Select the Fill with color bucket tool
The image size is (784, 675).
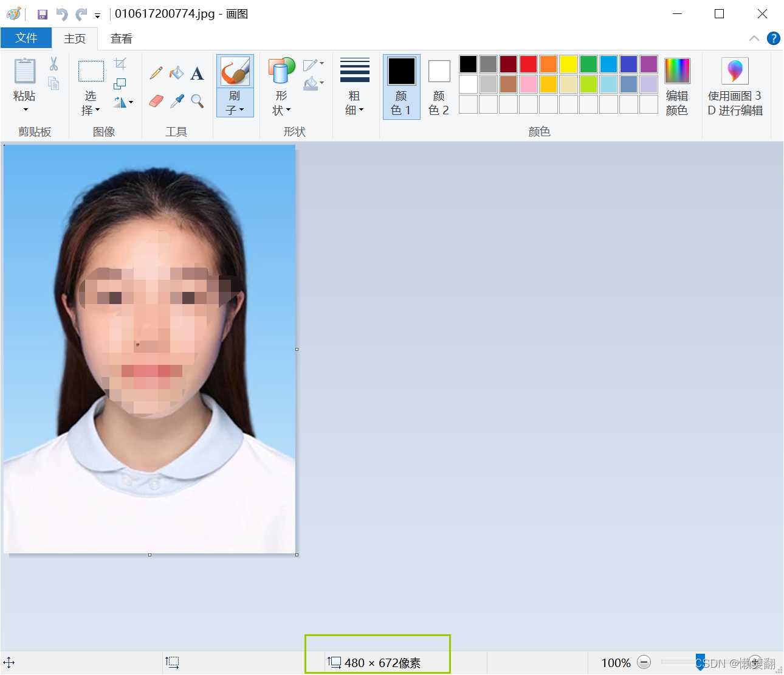pos(176,74)
